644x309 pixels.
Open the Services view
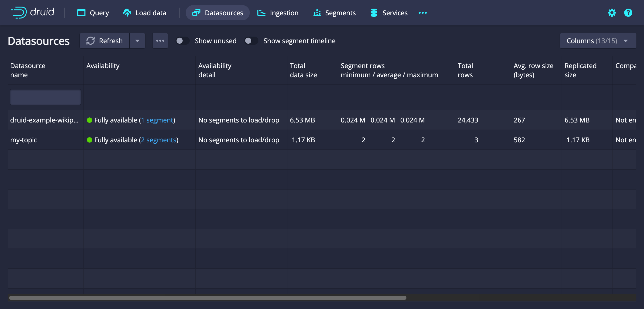pos(389,13)
